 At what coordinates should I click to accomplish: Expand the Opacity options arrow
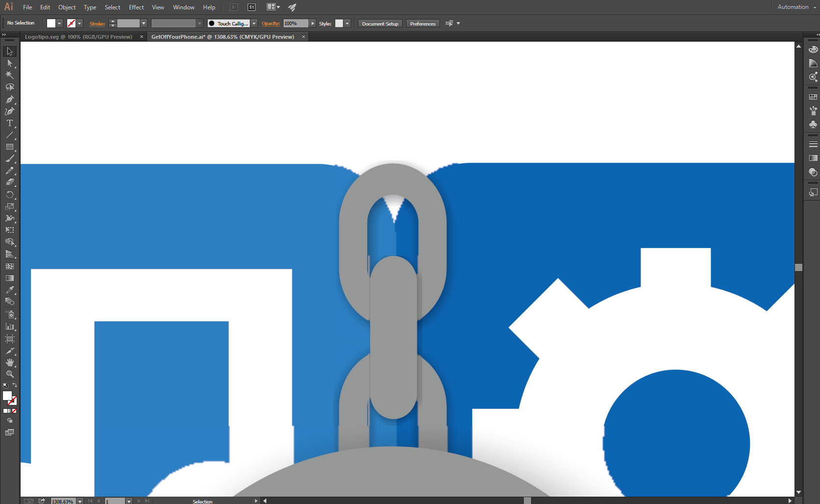point(312,24)
